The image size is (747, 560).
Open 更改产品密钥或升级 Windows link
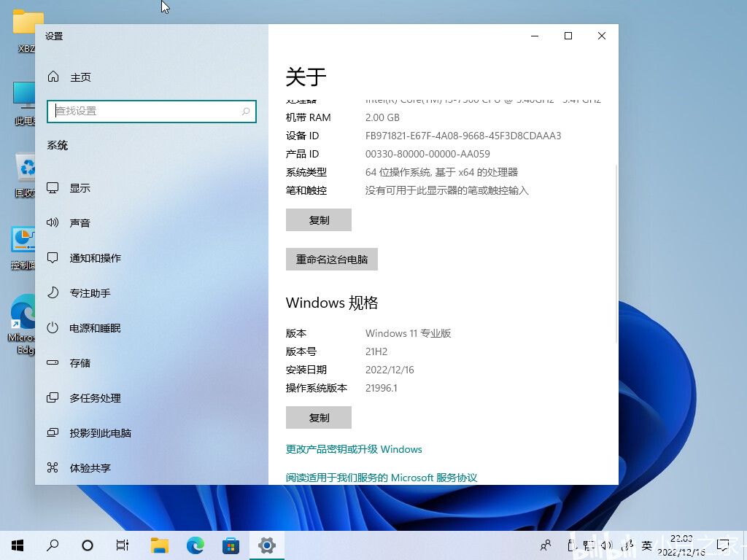pos(354,449)
